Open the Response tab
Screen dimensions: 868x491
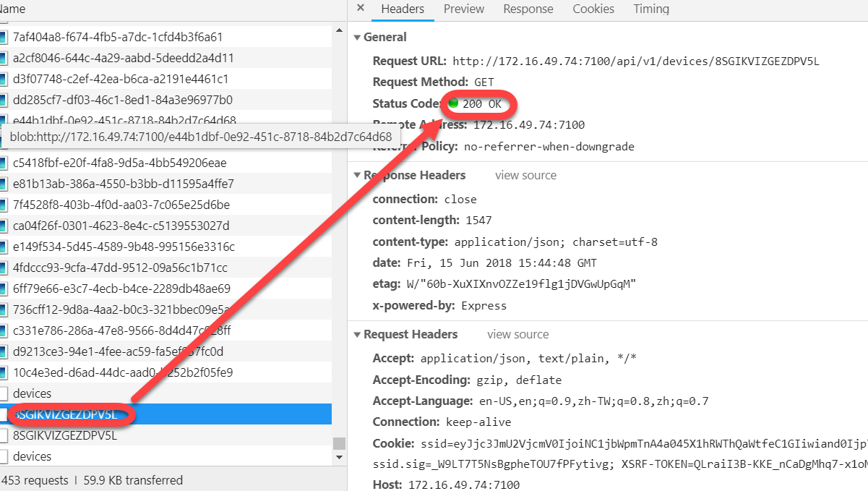[528, 9]
